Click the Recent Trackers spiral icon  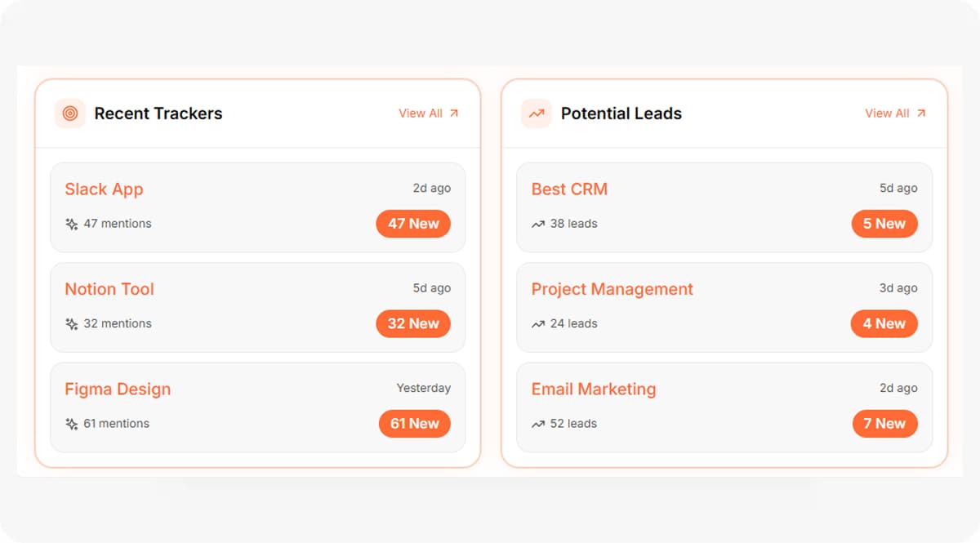69,113
